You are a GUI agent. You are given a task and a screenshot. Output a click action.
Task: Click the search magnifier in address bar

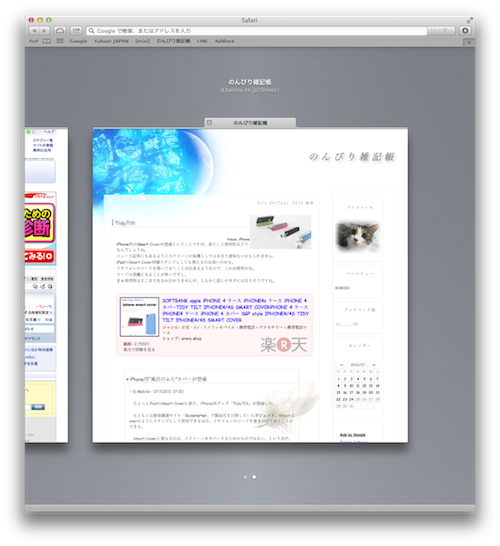[91, 31]
